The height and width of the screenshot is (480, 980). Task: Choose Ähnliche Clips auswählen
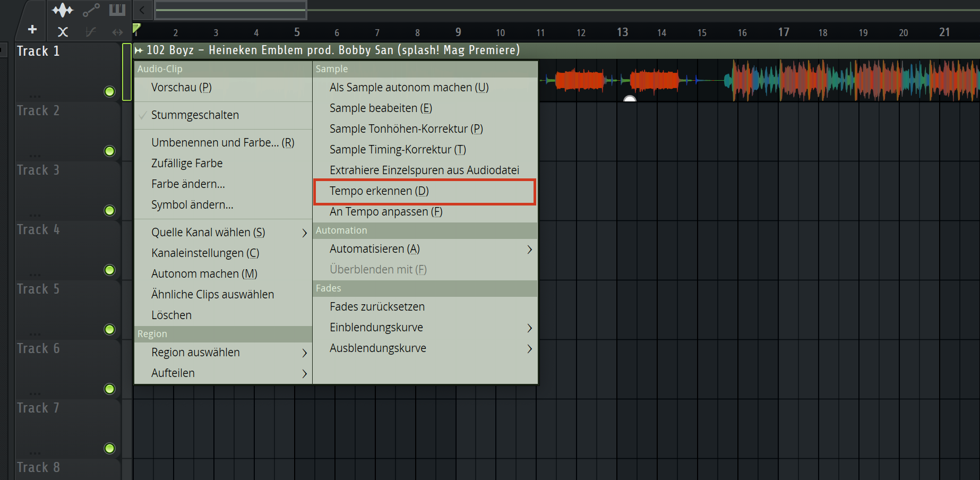click(223, 295)
